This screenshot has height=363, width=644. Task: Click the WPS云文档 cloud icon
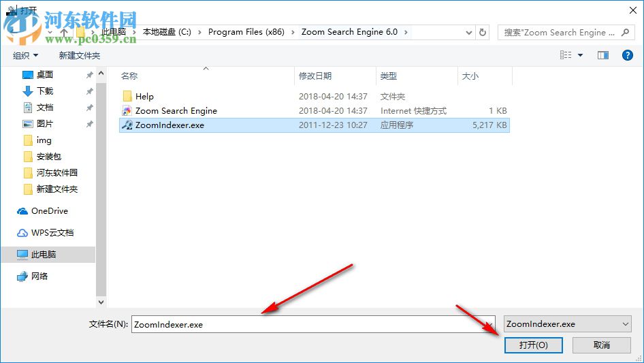pyautogui.click(x=22, y=233)
